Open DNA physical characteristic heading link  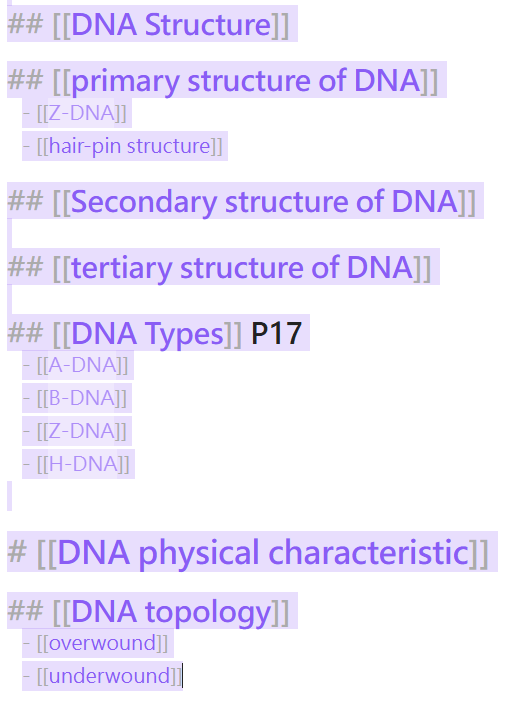click(x=263, y=552)
